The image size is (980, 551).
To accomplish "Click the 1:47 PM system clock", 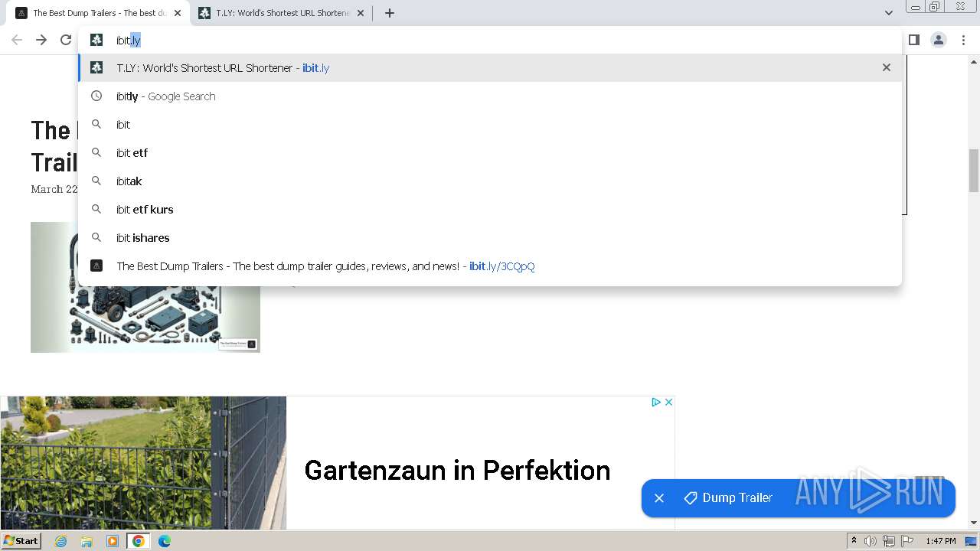I will tap(940, 541).
